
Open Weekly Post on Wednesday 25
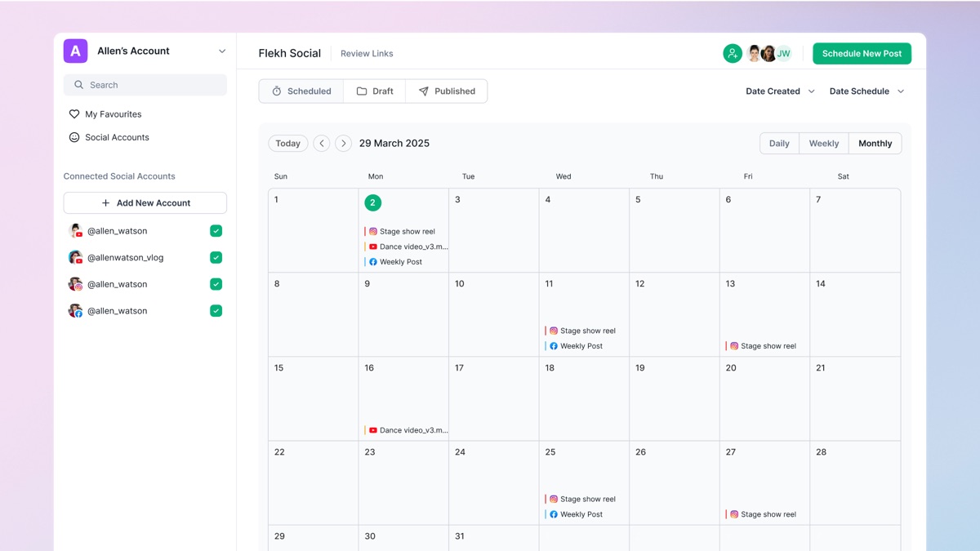(574, 514)
